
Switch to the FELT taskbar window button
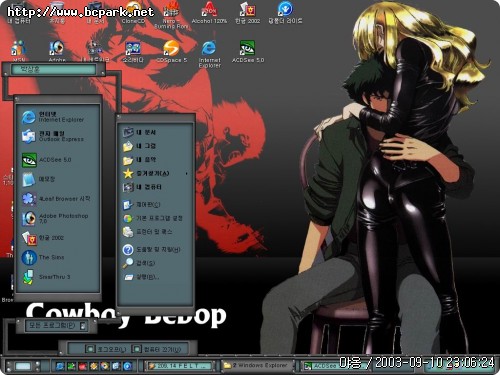[180, 366]
